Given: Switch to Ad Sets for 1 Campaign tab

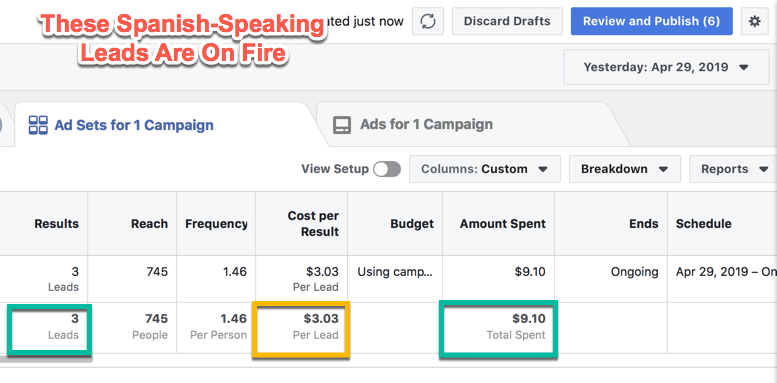Looking at the screenshot, I should pos(134,125).
